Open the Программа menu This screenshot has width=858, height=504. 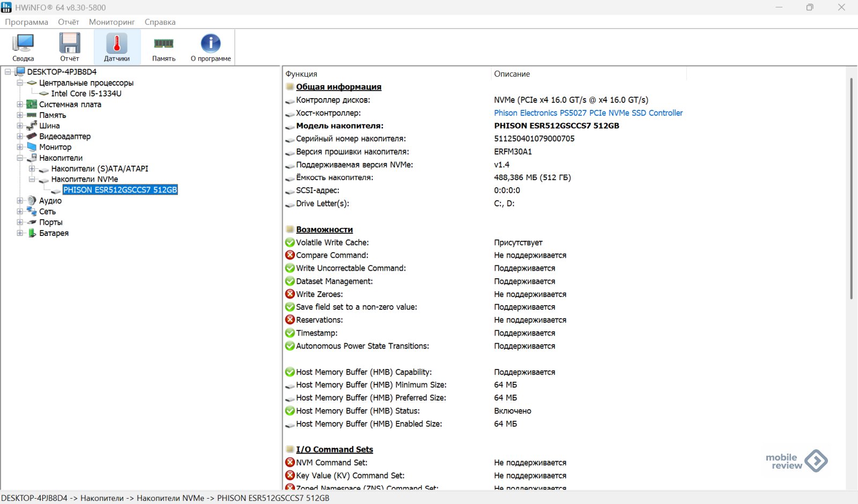tap(26, 22)
